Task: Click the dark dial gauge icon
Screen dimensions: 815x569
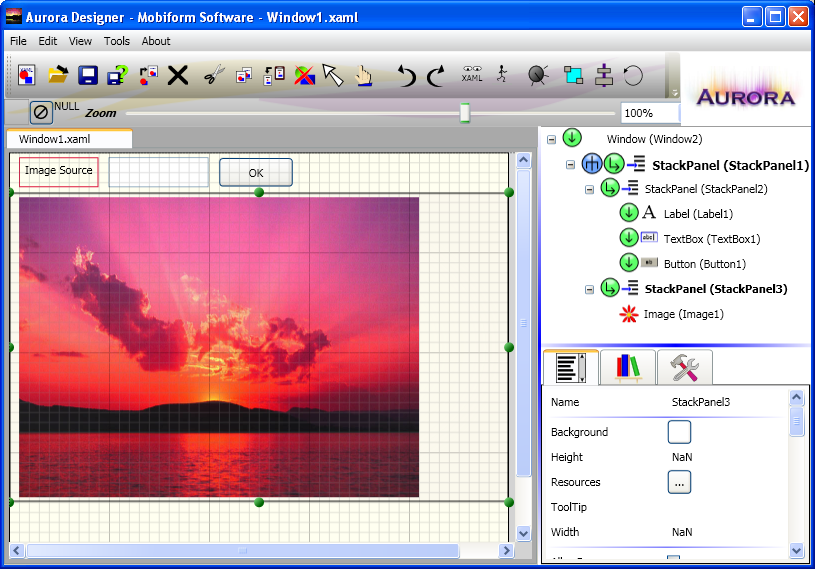Action: point(538,75)
